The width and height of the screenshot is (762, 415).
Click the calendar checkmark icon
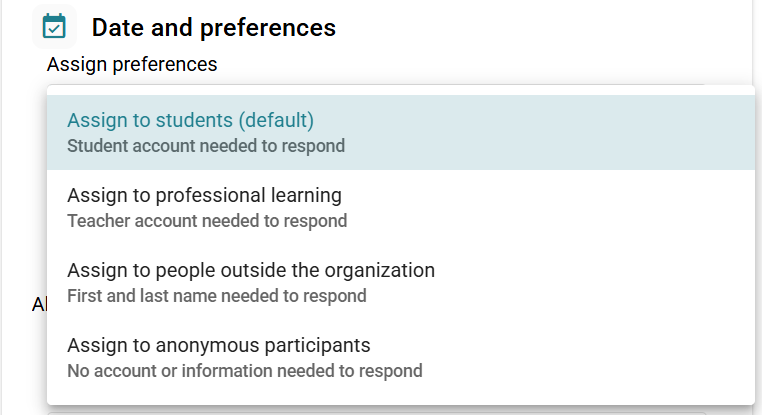[54, 26]
